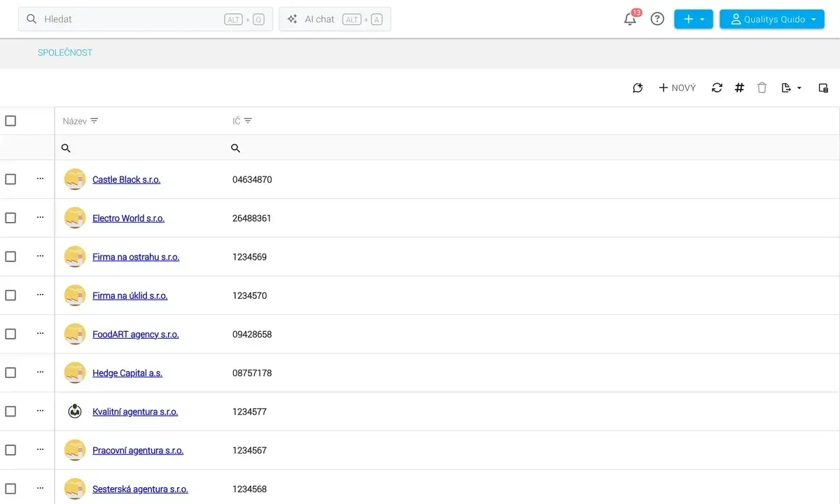The height and width of the screenshot is (504, 840).
Task: Open row menu for Electro World s.r.o.
Action: pyautogui.click(x=40, y=218)
